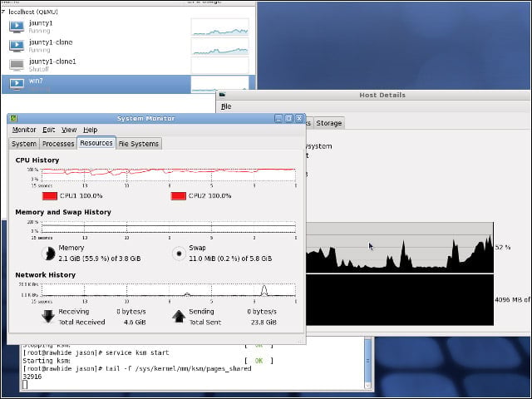This screenshot has width=532, height=399.
Task: Click the win7 VM monitor icon
Action: click(x=17, y=84)
